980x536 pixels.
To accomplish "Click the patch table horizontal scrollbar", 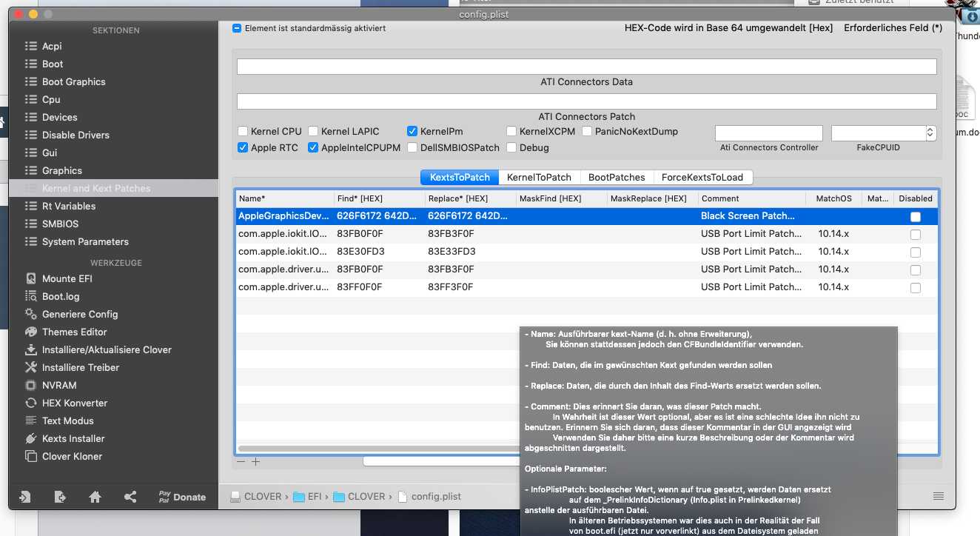I will tap(377, 449).
